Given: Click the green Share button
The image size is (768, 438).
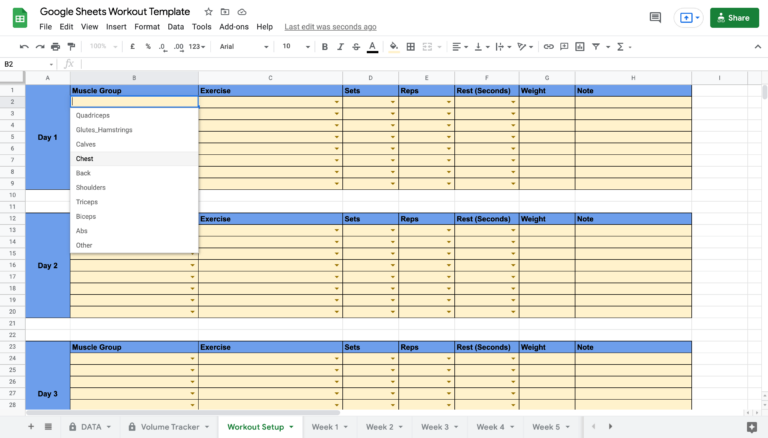Looking at the screenshot, I should [x=734, y=18].
